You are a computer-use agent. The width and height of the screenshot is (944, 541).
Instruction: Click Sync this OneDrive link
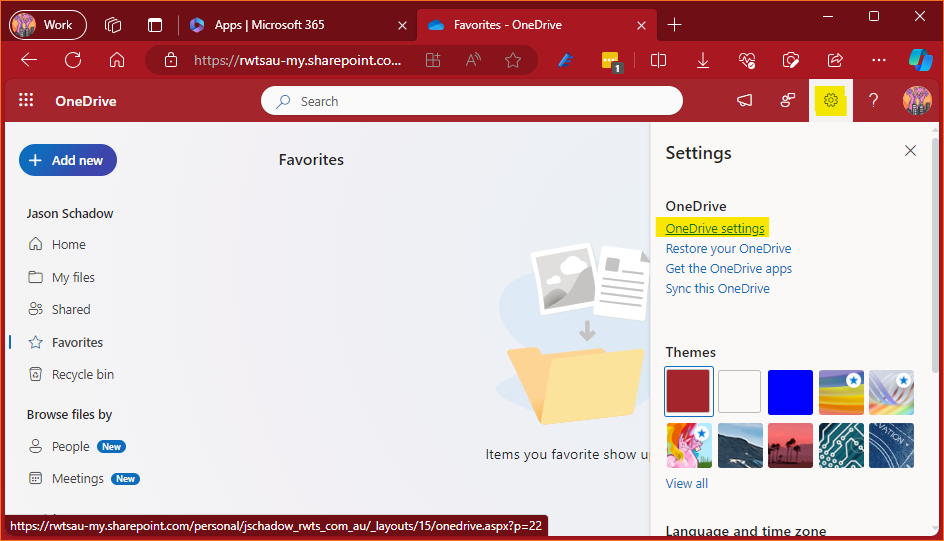tap(717, 288)
